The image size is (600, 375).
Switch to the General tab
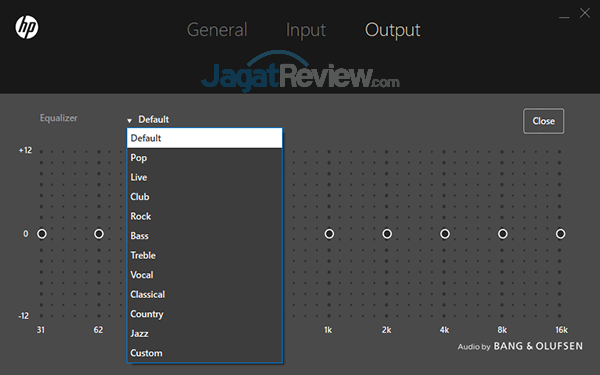(x=217, y=30)
